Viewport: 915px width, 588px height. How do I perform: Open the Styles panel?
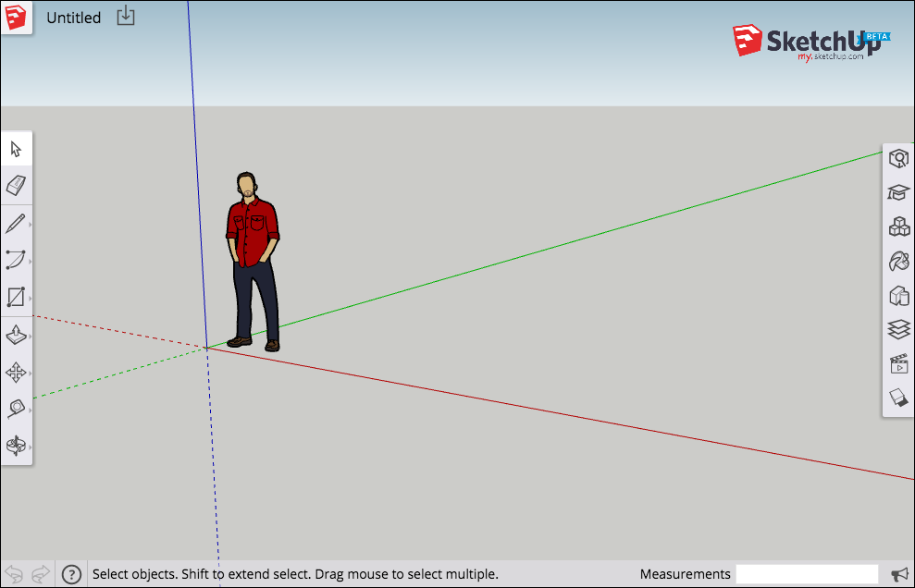[898, 296]
